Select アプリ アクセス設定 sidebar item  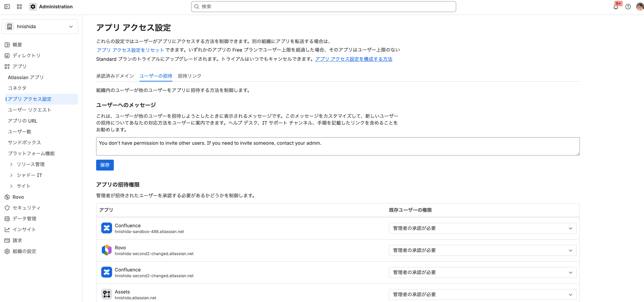point(42,99)
